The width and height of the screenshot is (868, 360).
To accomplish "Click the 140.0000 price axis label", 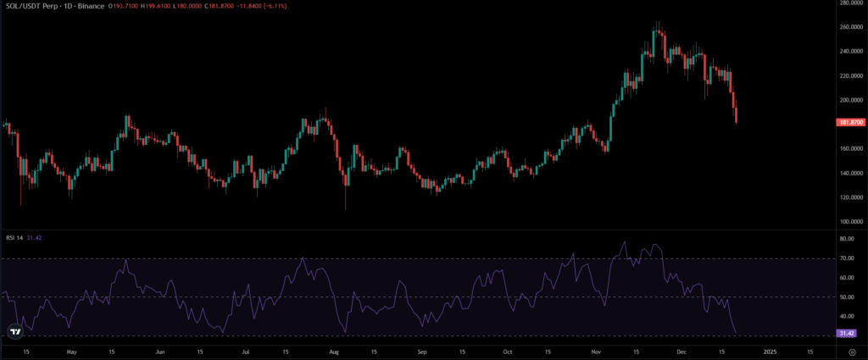I will (x=850, y=173).
